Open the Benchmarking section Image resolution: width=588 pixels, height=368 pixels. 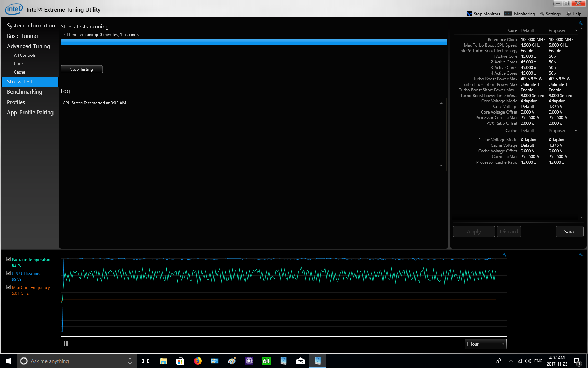[x=24, y=92]
